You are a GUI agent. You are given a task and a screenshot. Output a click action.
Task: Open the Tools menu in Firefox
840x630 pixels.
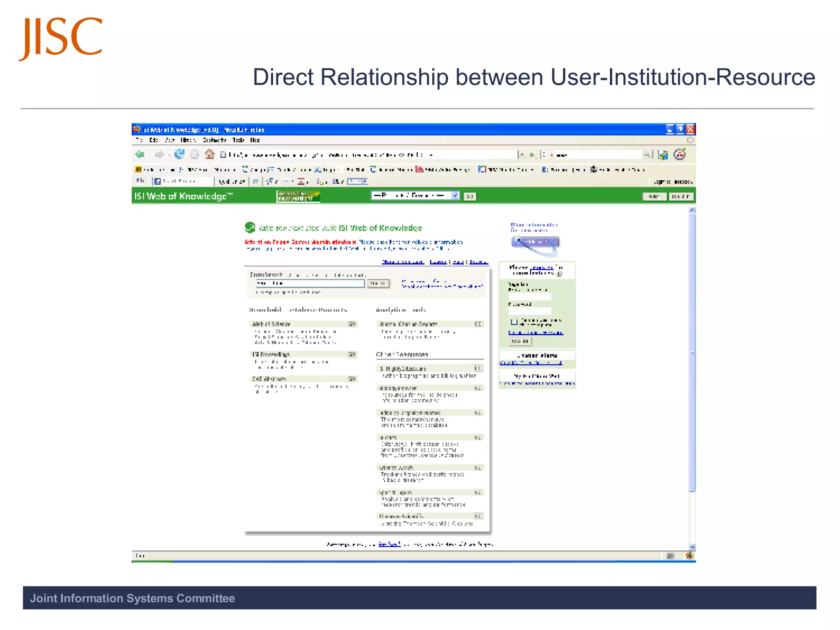[238, 140]
